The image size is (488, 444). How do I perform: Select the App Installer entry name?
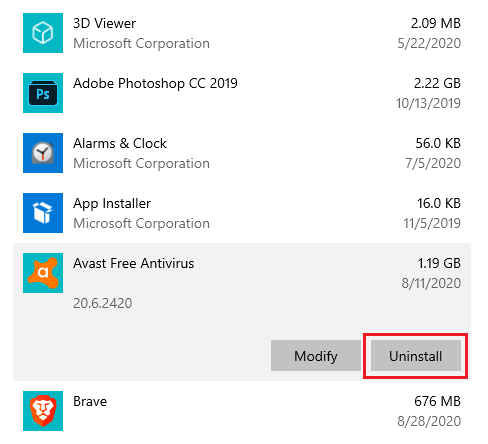click(112, 204)
